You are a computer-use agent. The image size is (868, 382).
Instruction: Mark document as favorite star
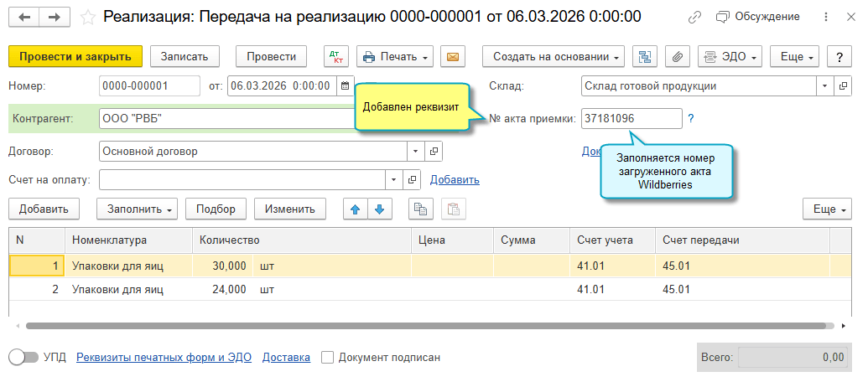tap(87, 18)
